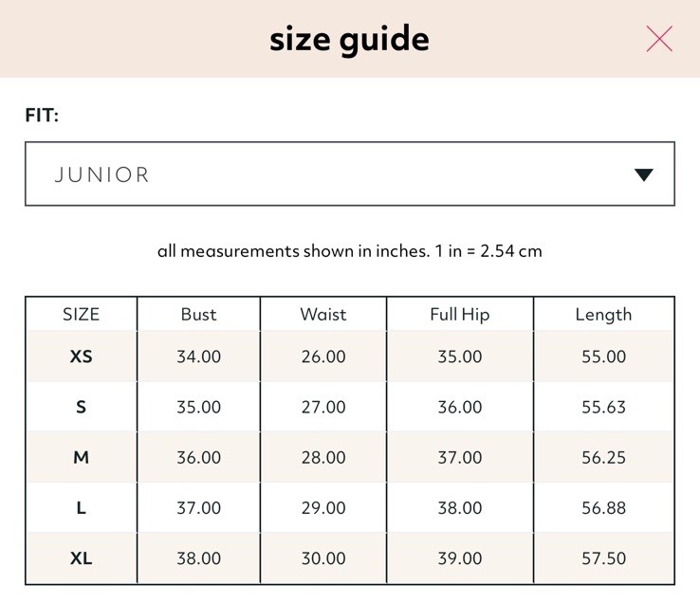700x603 pixels.
Task: Click the Bust column header
Action: click(x=198, y=314)
